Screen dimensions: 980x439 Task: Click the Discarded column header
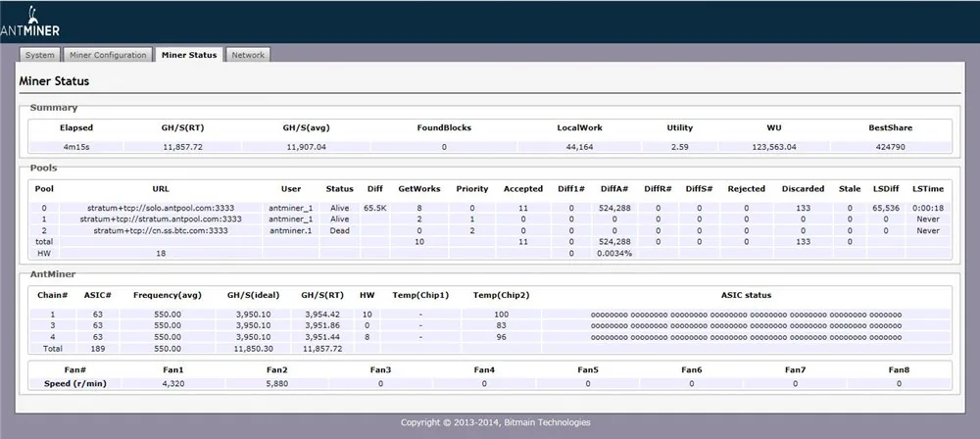pyautogui.click(x=803, y=188)
